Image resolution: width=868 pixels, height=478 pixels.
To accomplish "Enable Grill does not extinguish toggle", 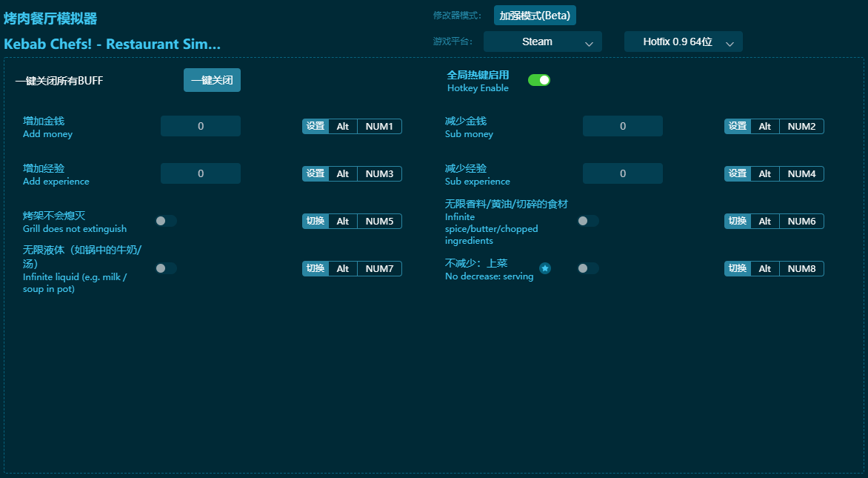I will [x=166, y=221].
